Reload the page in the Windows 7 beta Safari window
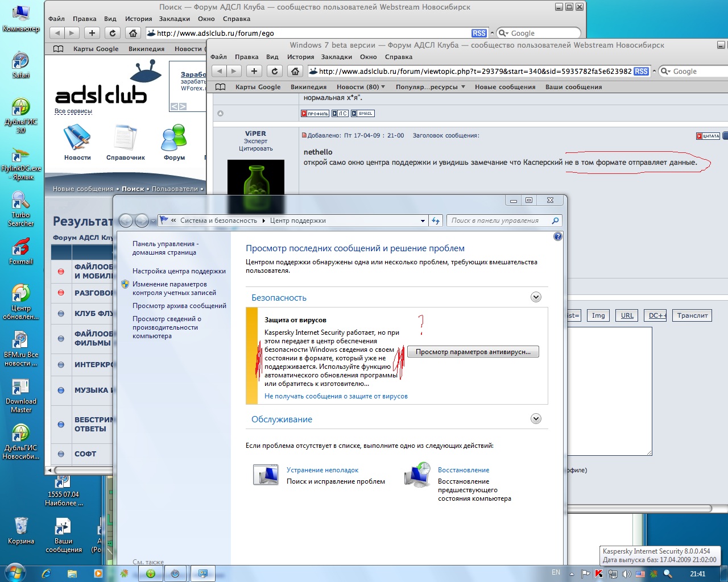Screen dimensions: 728x582 tap(275, 71)
